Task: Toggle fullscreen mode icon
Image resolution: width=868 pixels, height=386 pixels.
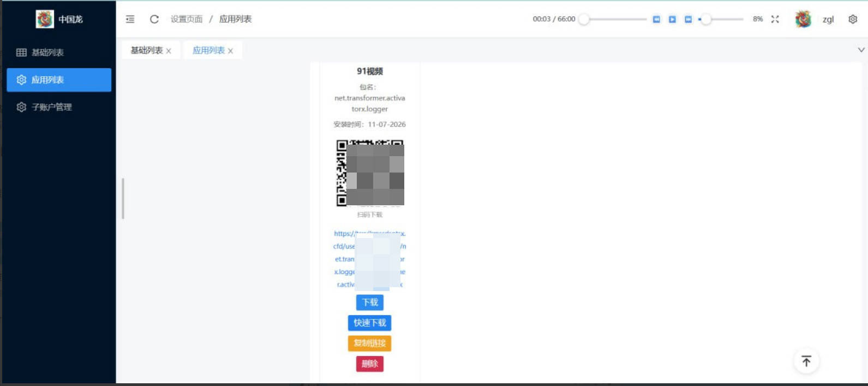Action: click(x=775, y=19)
